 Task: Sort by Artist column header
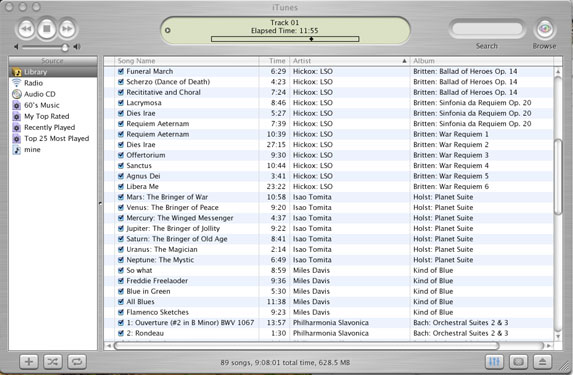(x=350, y=61)
